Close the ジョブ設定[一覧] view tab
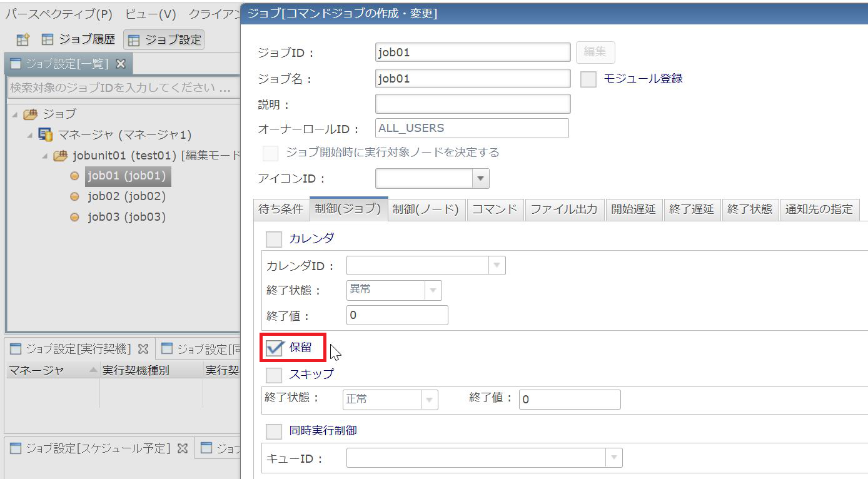The image size is (868, 479). pyautogui.click(x=121, y=64)
